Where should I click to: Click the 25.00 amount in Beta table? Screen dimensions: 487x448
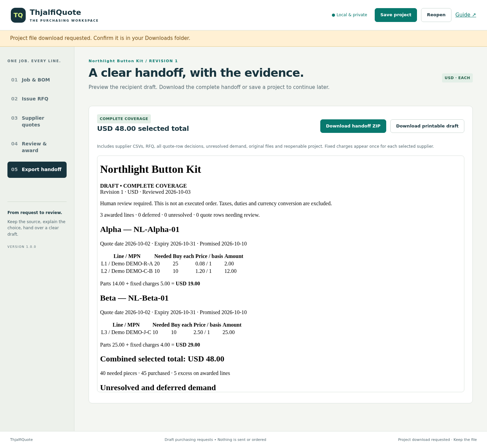point(229,332)
